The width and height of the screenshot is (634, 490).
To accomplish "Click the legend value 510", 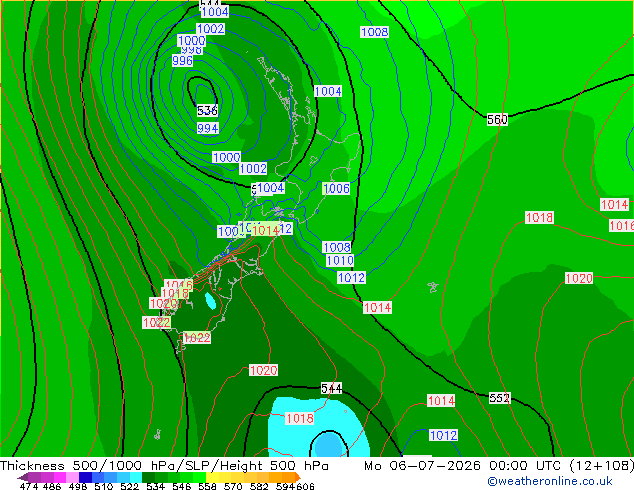I will click(104, 486).
